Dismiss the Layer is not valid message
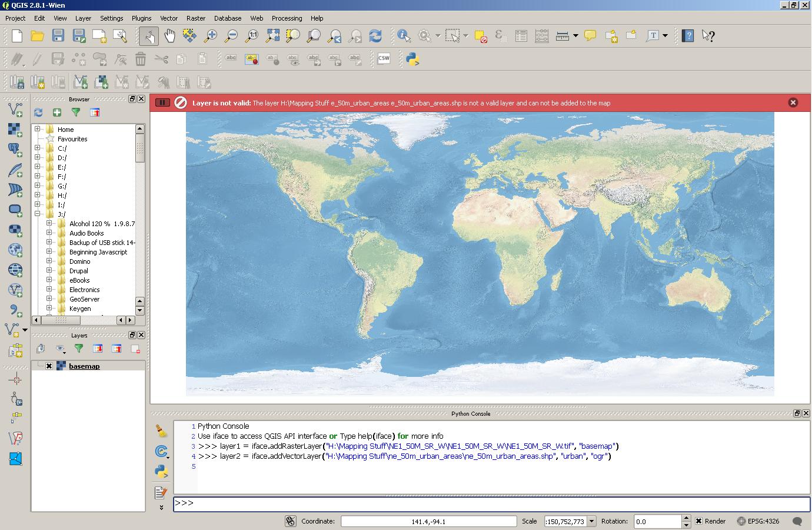Screen dimensions: 812x530 793,102
